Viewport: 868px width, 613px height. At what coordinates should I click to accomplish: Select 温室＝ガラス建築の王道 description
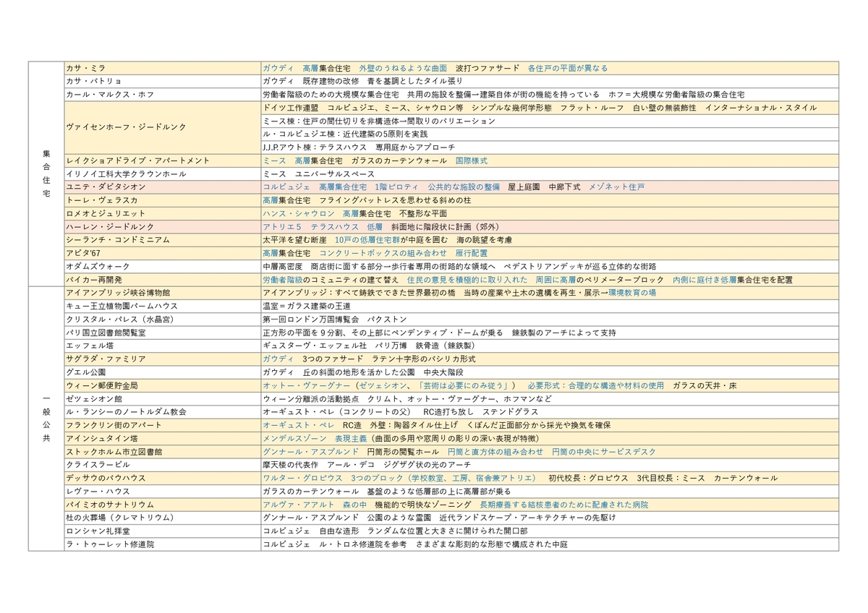pyautogui.click(x=550, y=306)
